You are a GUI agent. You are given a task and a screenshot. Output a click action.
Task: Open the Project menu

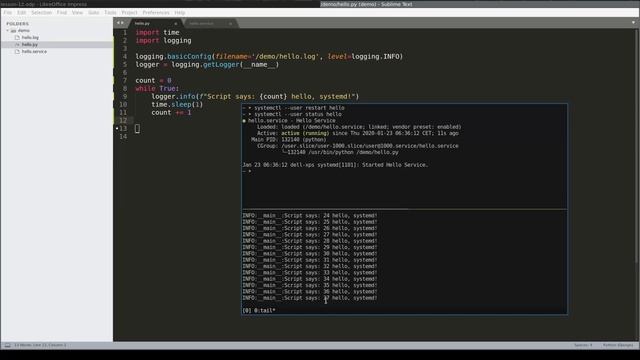(x=129, y=13)
